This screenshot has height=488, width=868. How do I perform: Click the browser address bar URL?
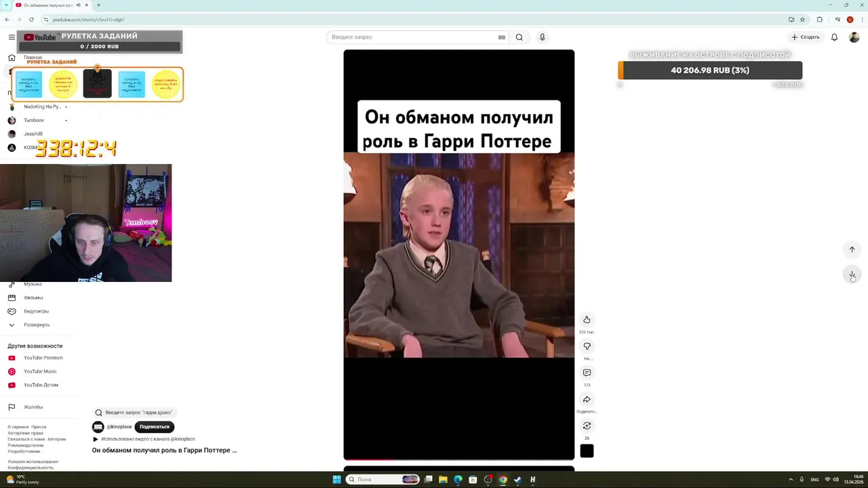[88, 20]
